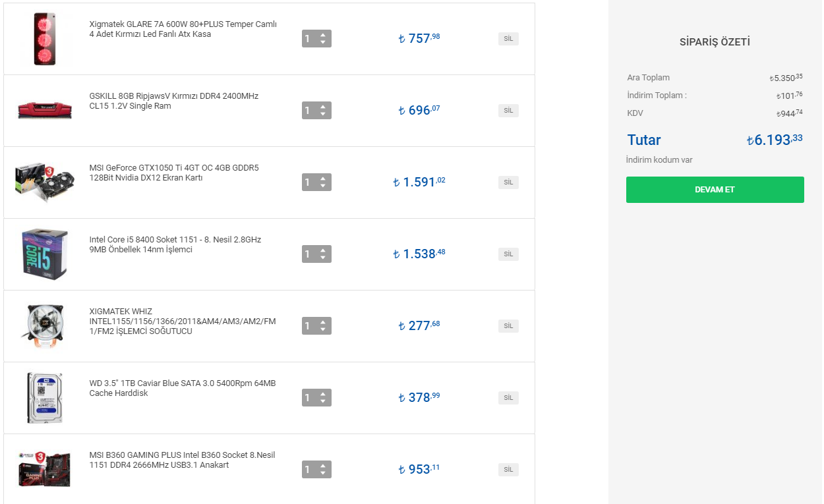The height and width of the screenshot is (504, 824).
Task: Decrease quantity of MSI B360 motherboard
Action: 323,473
